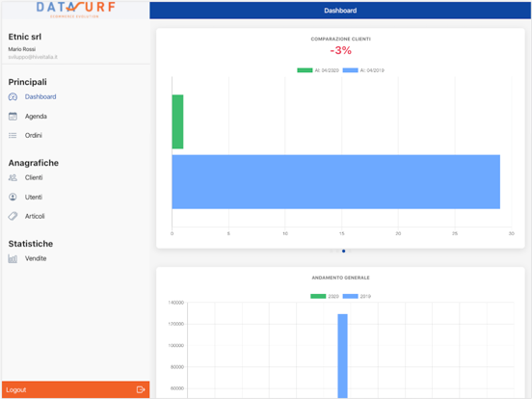Image resolution: width=532 pixels, height=399 pixels.
Task: Click the blue 2019 column in Andamento Generale
Action: [342, 356]
